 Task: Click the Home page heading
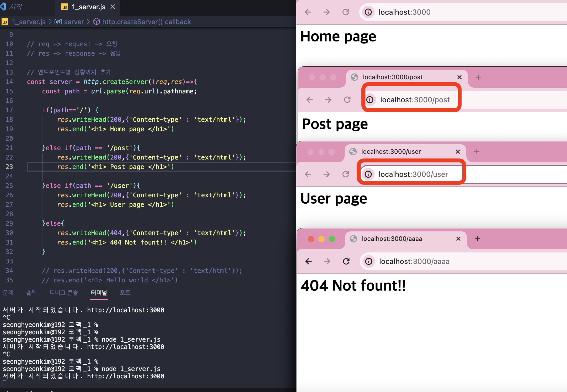338,36
